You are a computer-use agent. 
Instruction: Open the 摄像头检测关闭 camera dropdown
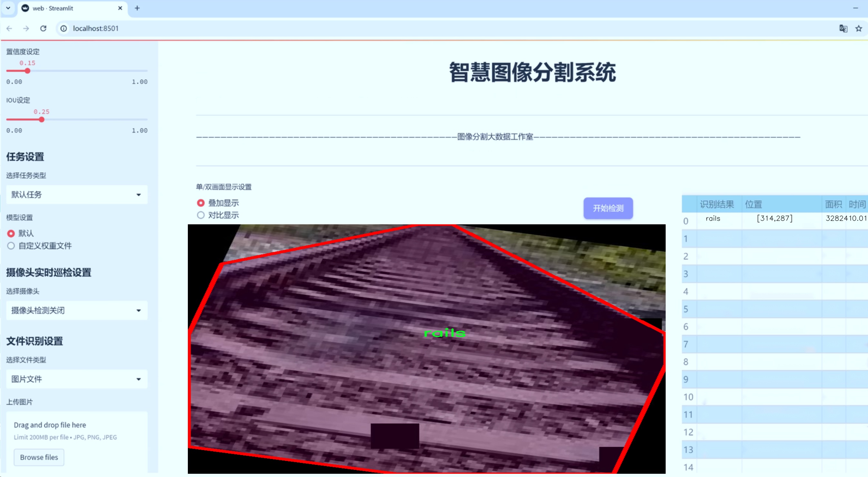[x=76, y=310]
